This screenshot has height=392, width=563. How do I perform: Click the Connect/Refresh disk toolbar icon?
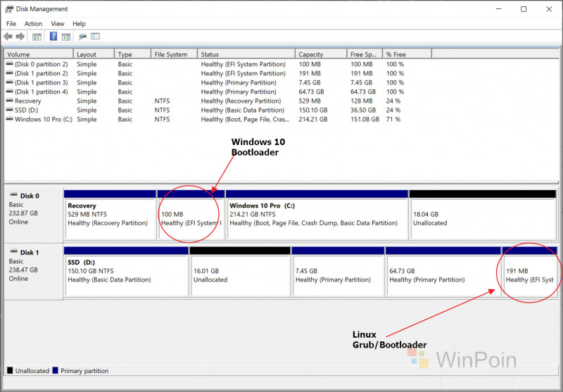[x=82, y=37]
